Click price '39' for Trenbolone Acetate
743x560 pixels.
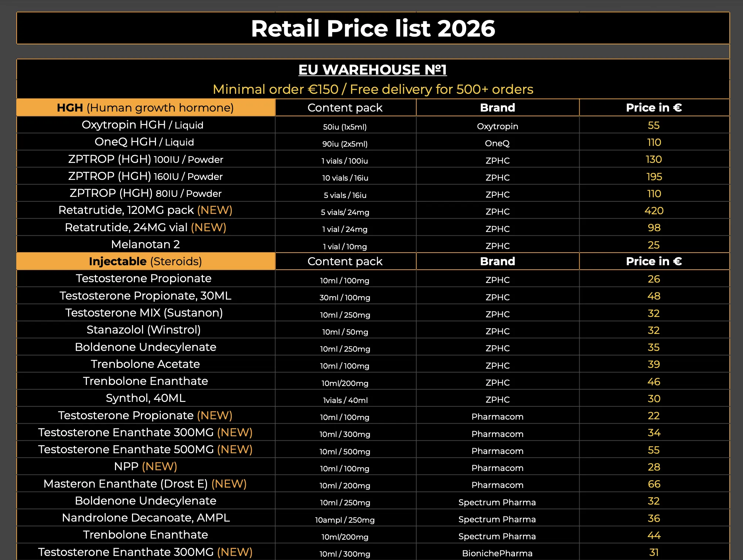click(654, 364)
